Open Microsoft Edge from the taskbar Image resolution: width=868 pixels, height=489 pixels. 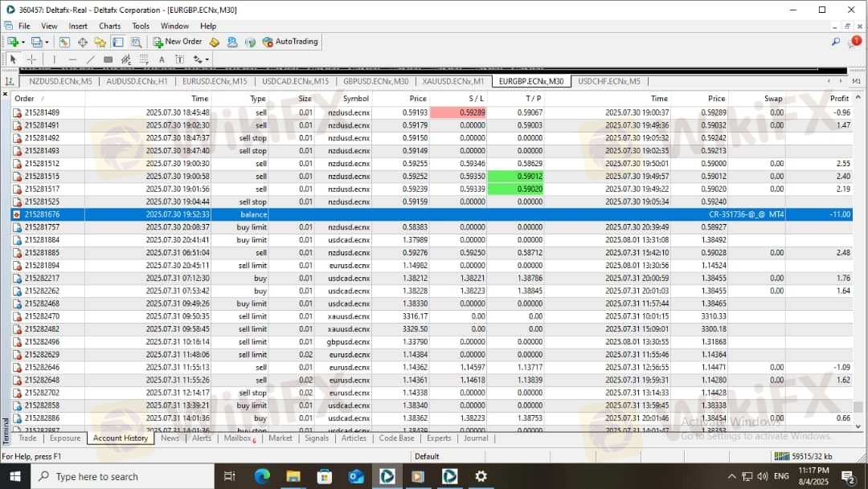click(x=262, y=476)
